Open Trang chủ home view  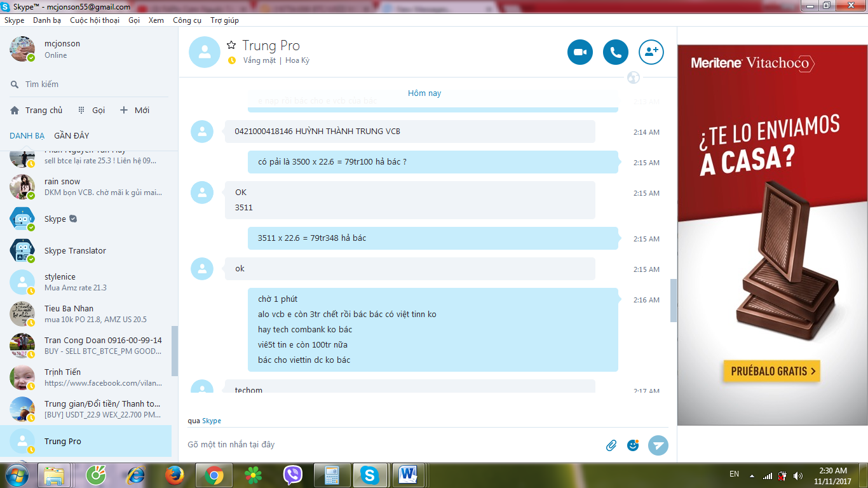tap(36, 110)
